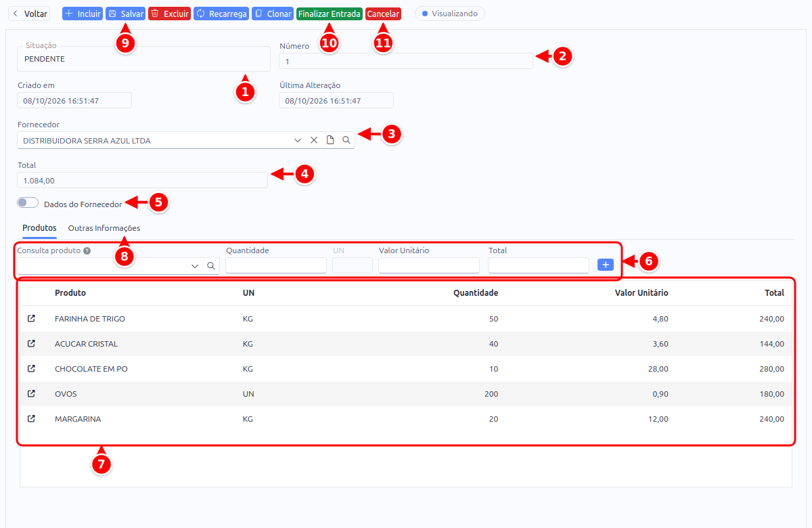The height and width of the screenshot is (528, 812).
Task: Select the MARGARINA product name
Action: coord(78,418)
